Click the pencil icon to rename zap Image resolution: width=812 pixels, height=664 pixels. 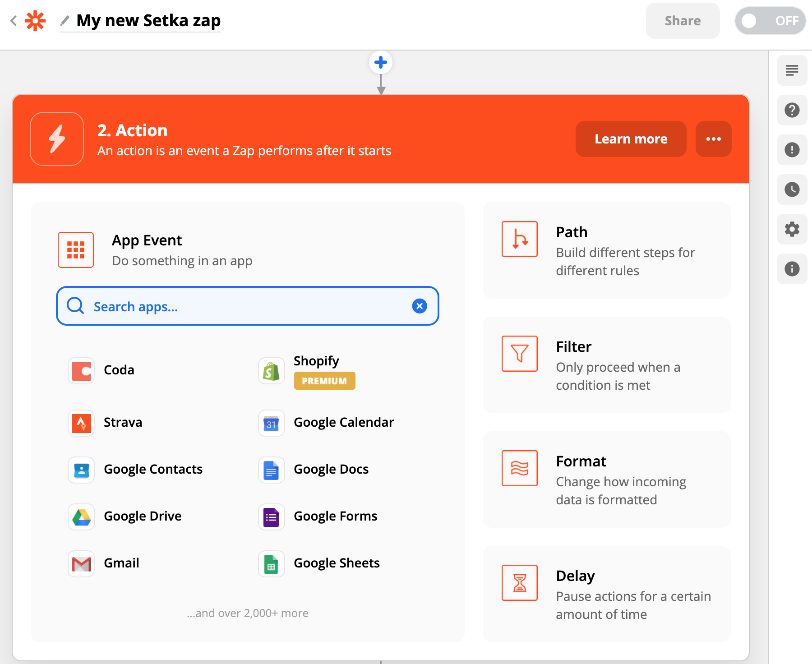pyautogui.click(x=65, y=20)
